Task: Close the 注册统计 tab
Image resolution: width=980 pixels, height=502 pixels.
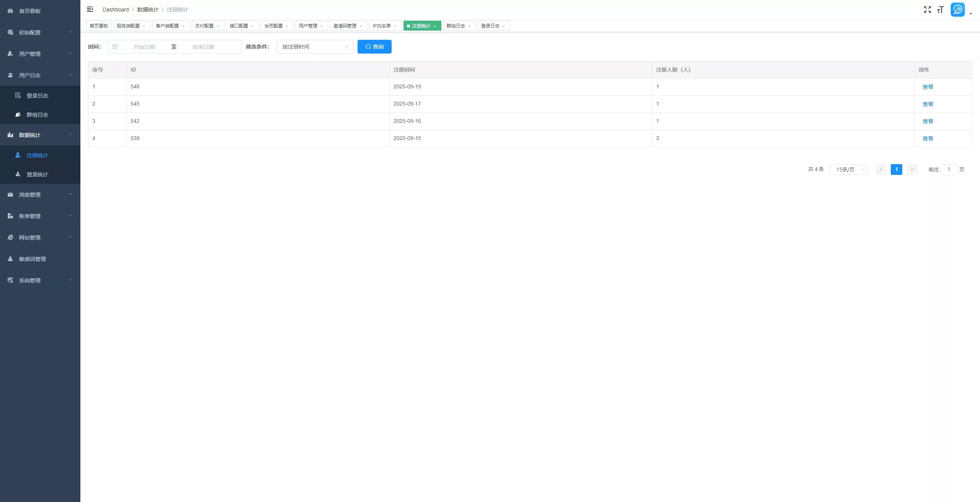Action: coord(435,26)
